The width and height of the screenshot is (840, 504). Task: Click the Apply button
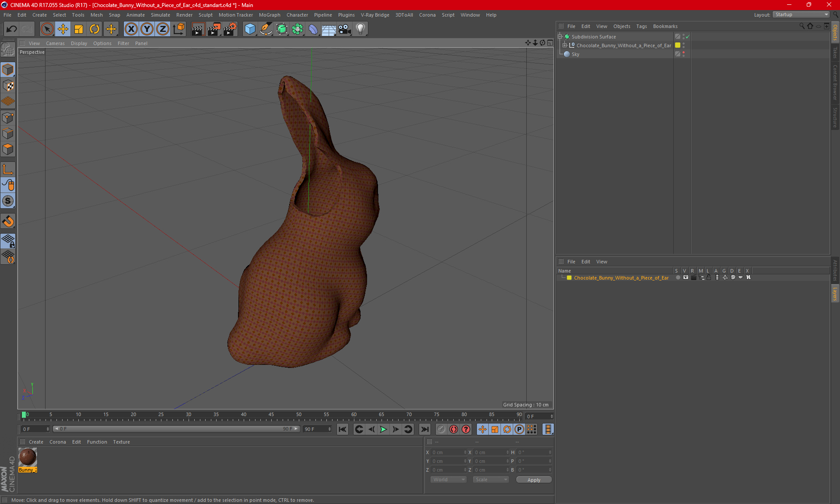pyautogui.click(x=534, y=480)
